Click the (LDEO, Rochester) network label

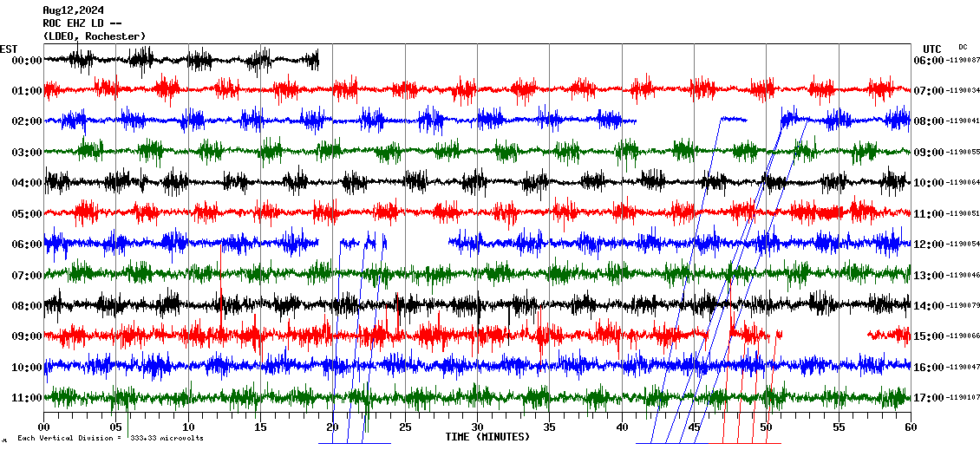94,36
